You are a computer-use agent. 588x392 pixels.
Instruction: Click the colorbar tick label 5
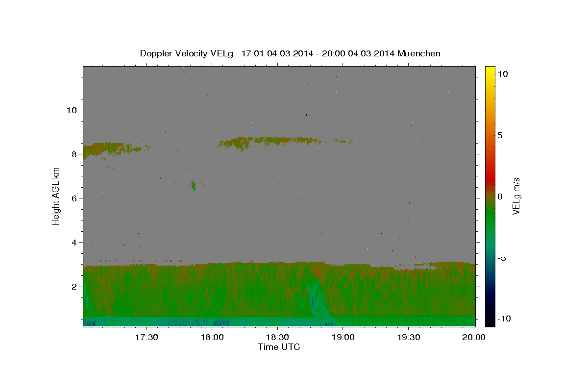(500, 135)
